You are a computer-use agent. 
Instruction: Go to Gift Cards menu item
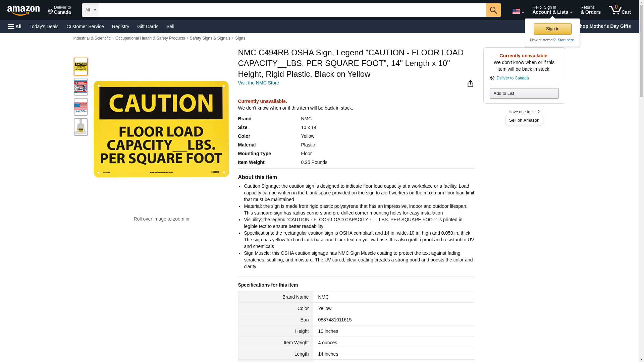(148, 26)
